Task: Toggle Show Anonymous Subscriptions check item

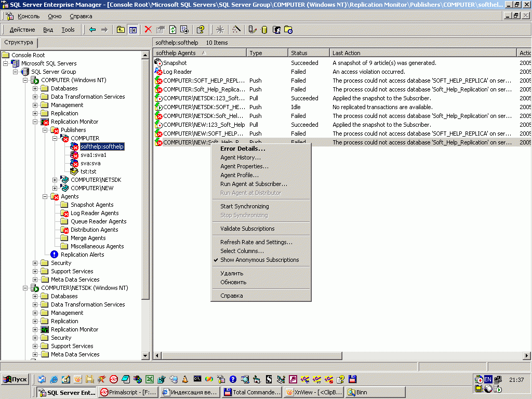Action: tap(260, 260)
